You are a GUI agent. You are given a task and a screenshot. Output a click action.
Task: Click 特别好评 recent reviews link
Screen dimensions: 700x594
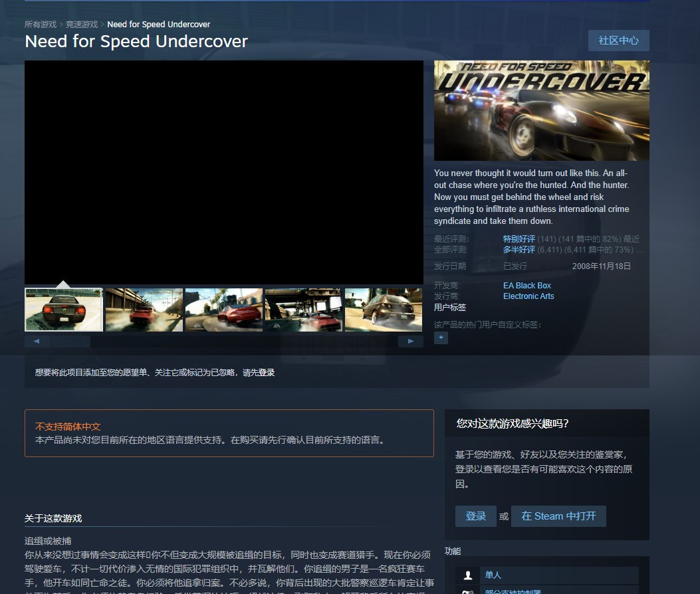(x=519, y=239)
